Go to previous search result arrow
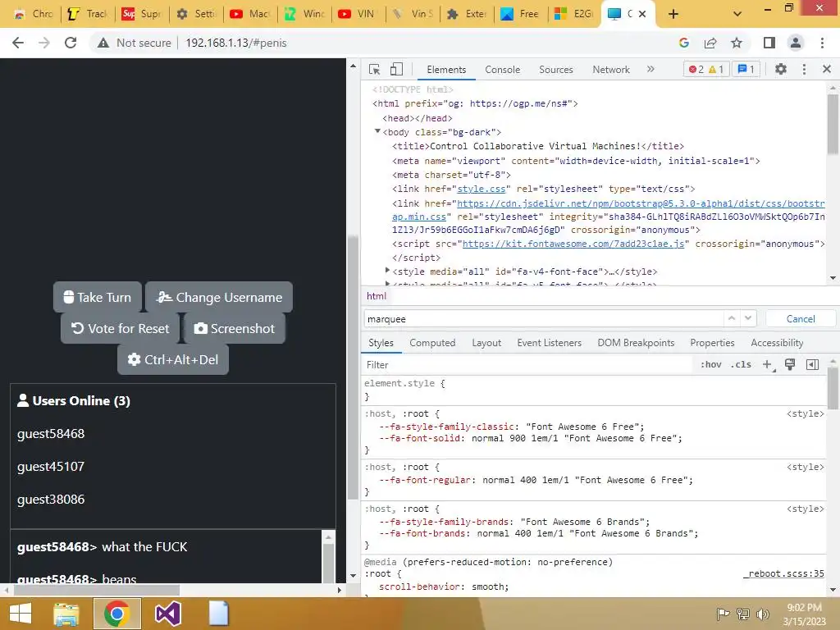840x630 pixels. pos(731,318)
